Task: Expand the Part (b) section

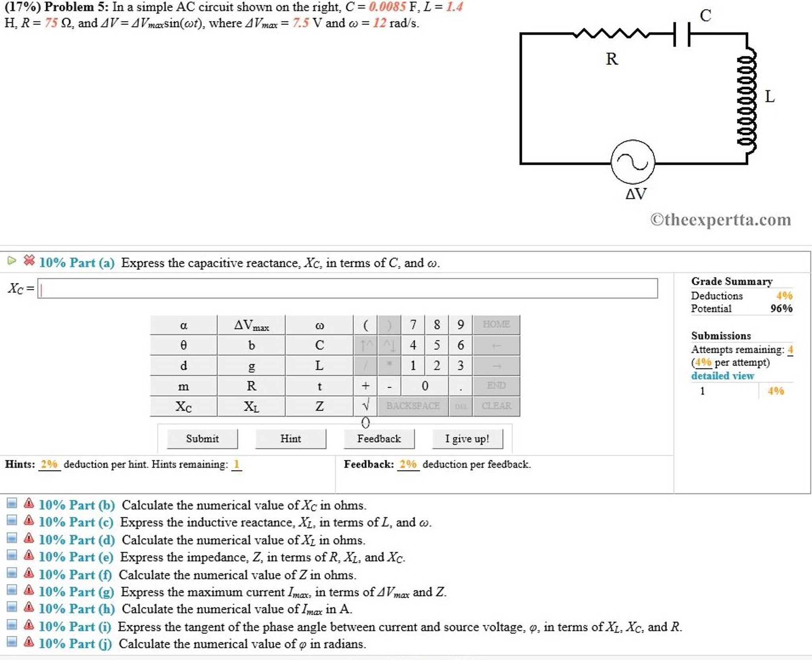Action: (x=11, y=504)
